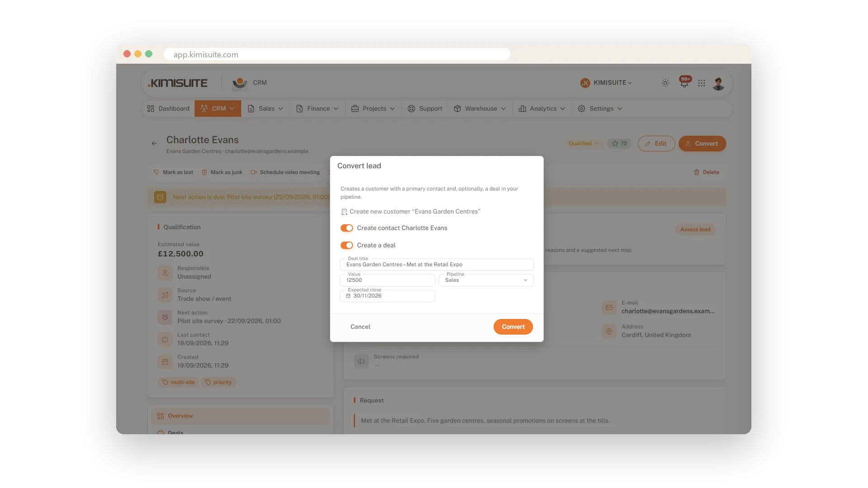Click the Address location pin icon

(x=609, y=331)
